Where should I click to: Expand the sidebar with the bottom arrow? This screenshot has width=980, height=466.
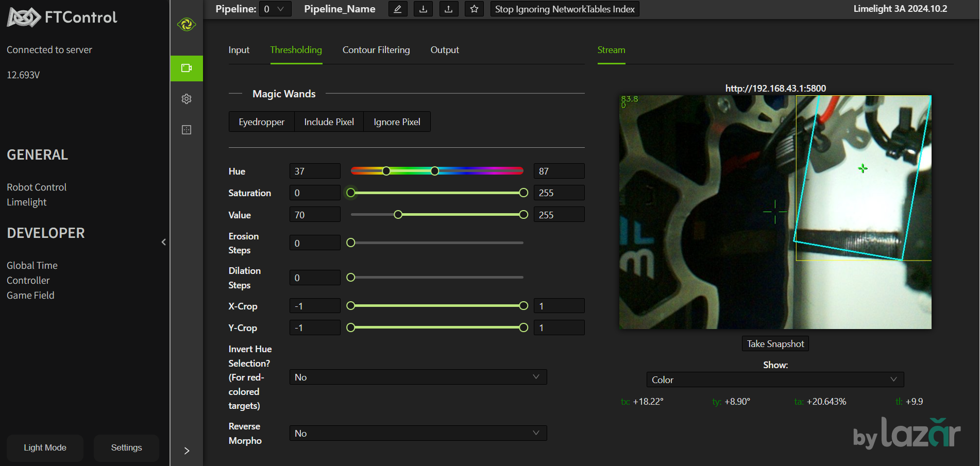tap(187, 451)
